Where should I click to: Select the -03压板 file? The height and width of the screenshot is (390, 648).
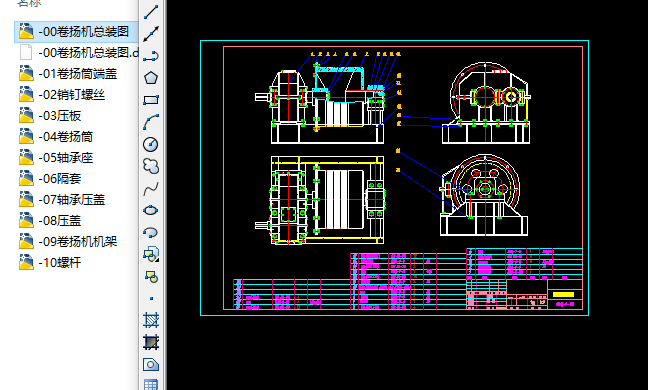50,116
